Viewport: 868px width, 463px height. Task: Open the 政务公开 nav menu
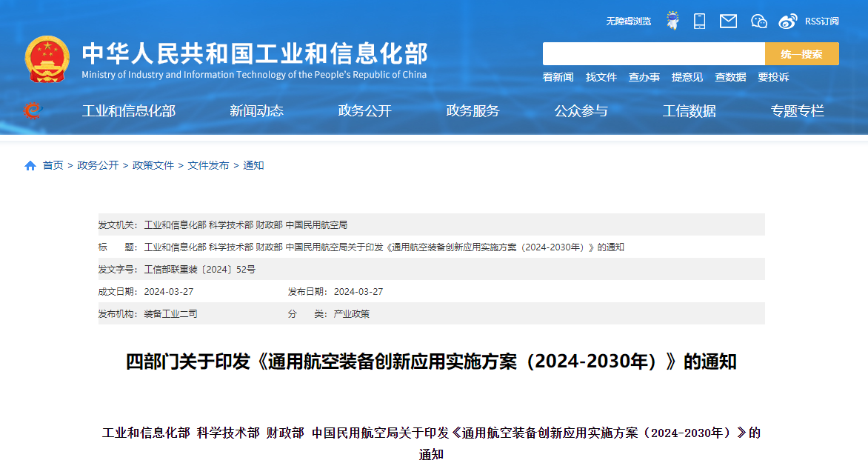coord(365,111)
